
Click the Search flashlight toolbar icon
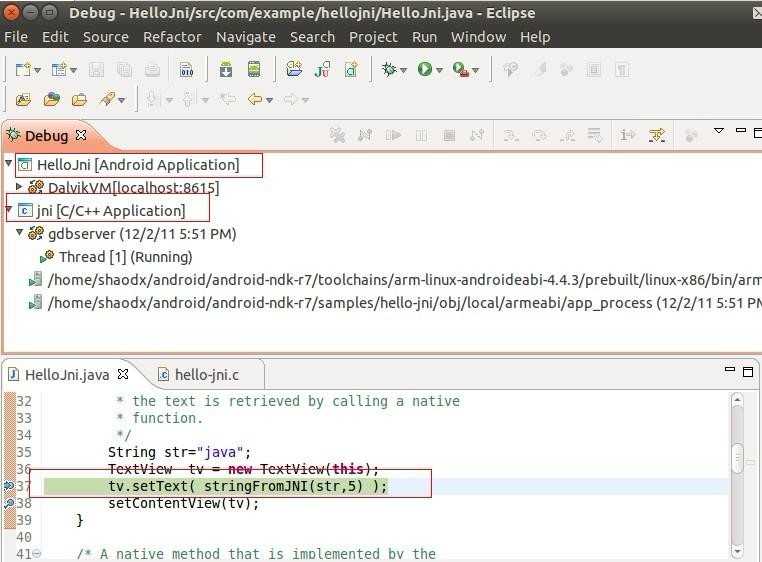[106, 99]
